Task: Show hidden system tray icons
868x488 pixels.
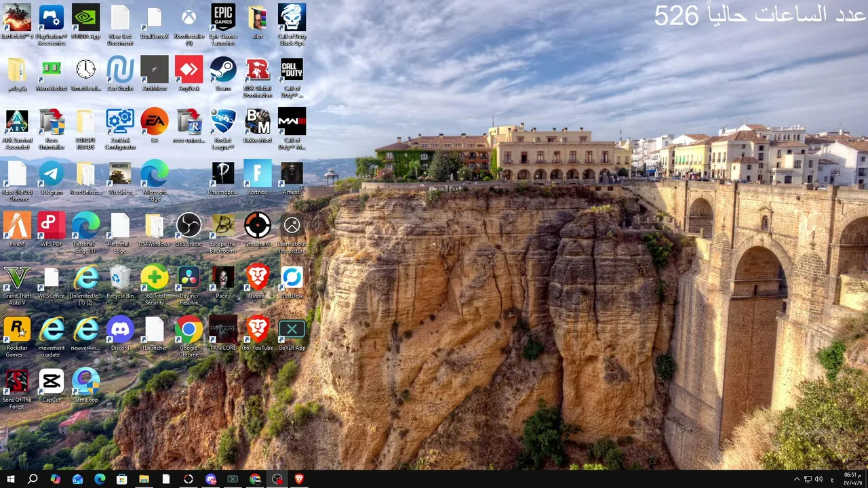Action: pyautogui.click(x=797, y=479)
